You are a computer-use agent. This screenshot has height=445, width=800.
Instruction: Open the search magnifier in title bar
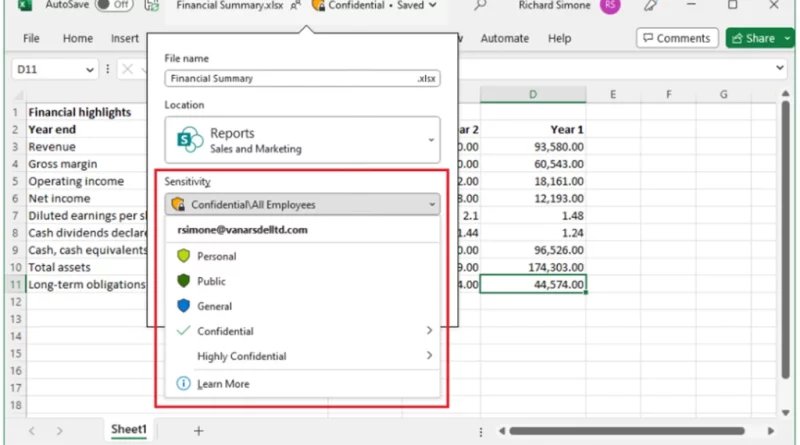pyautogui.click(x=480, y=6)
